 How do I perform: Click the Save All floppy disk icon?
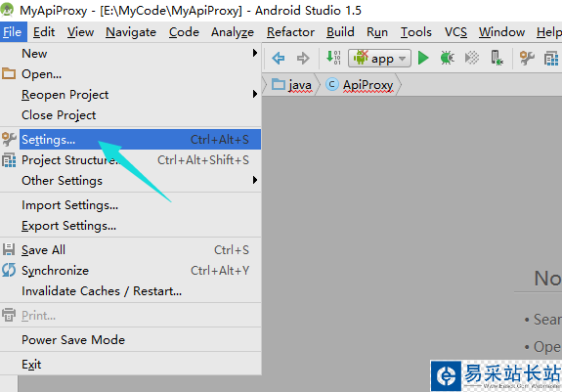[x=9, y=249]
